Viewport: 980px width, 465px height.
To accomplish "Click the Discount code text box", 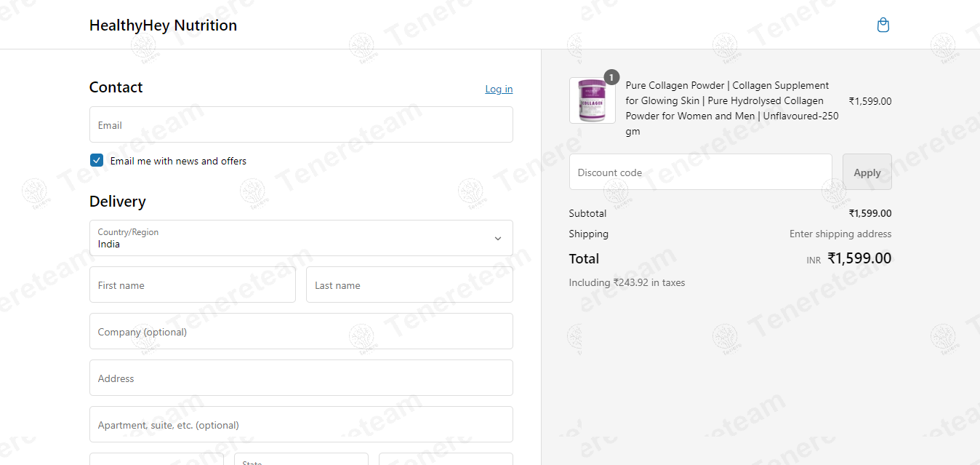I will [699, 172].
